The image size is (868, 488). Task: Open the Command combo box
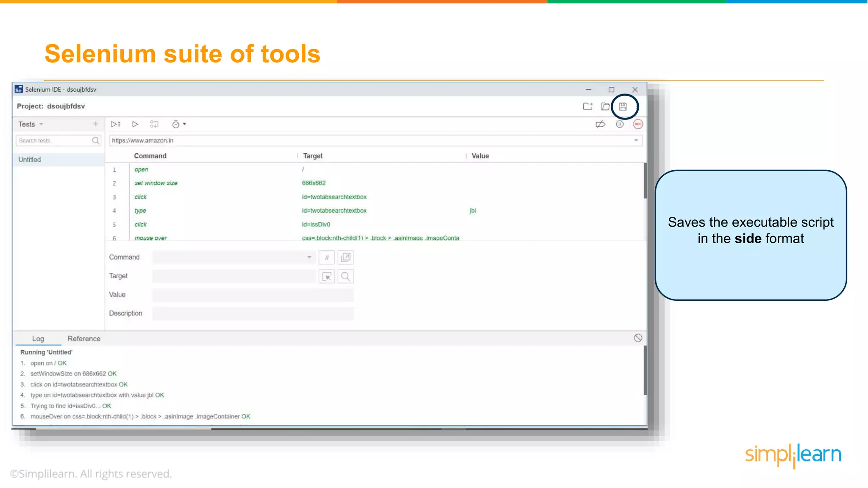coord(234,257)
